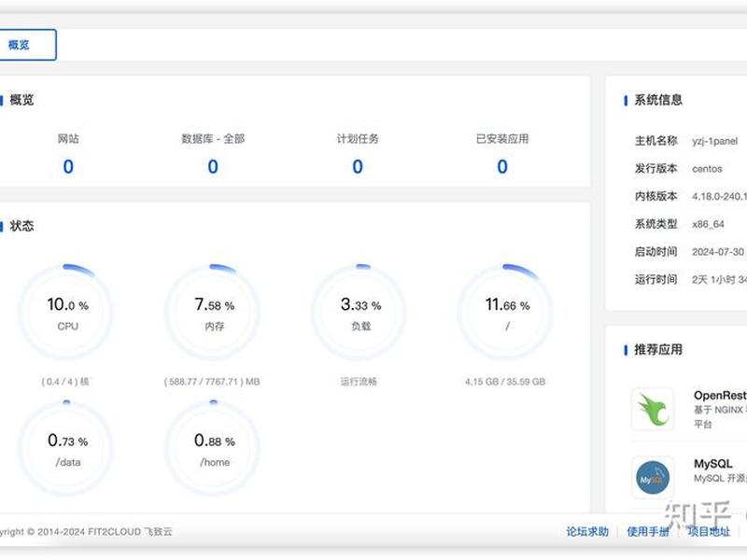Select the 启动时间 2024-07-30 value

(x=719, y=251)
